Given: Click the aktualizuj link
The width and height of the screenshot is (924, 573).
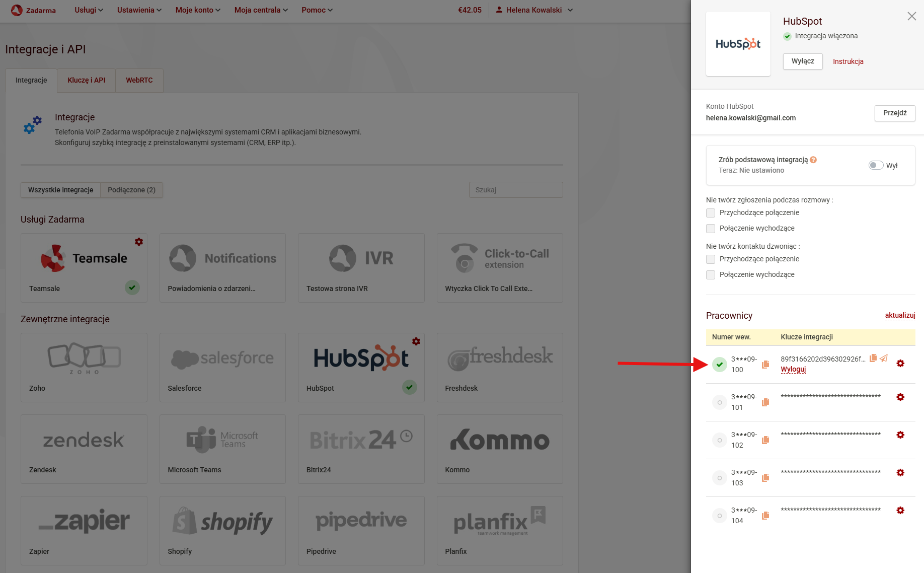Looking at the screenshot, I should point(900,315).
